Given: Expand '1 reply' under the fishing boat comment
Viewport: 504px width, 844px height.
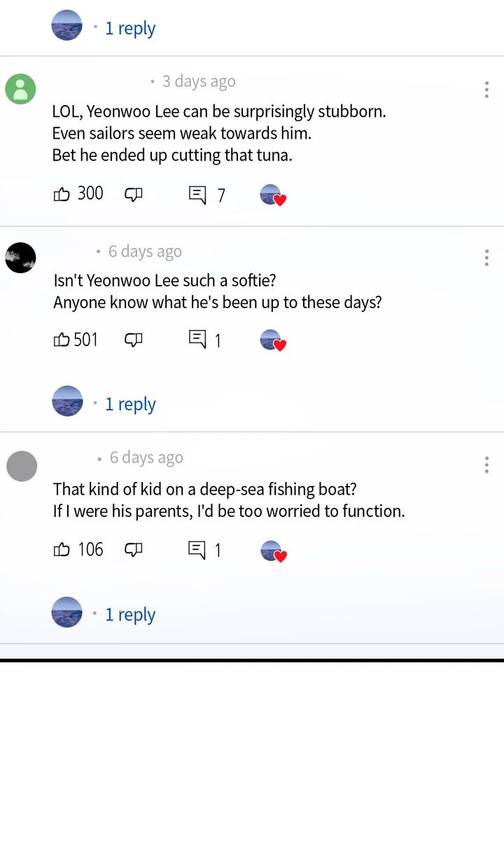Looking at the screenshot, I should point(130,615).
